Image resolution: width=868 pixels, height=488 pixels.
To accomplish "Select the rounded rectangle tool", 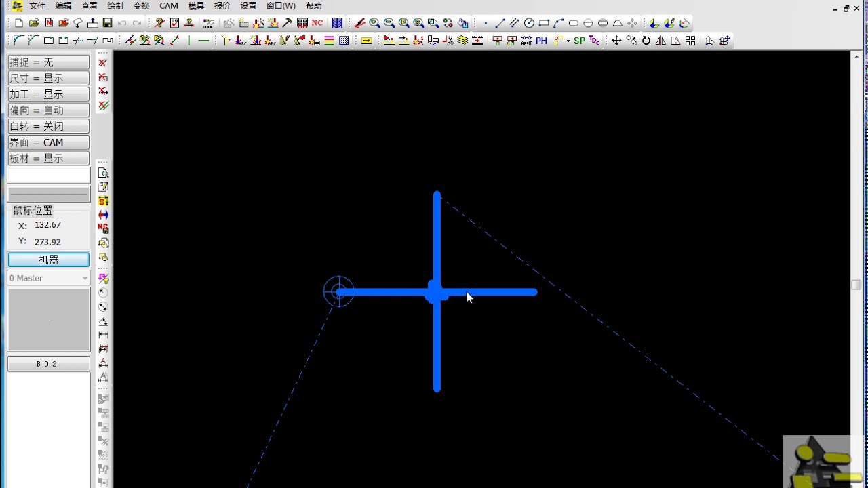I will tap(574, 23).
